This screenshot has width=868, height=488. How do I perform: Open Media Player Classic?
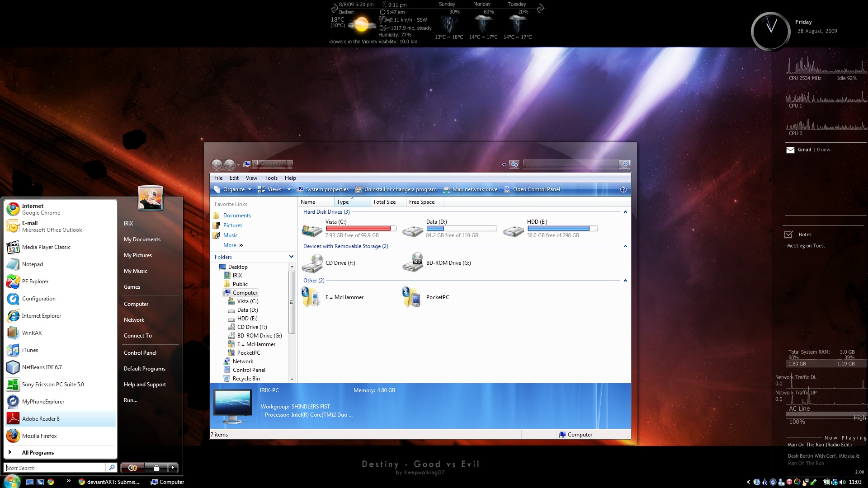tap(61, 247)
